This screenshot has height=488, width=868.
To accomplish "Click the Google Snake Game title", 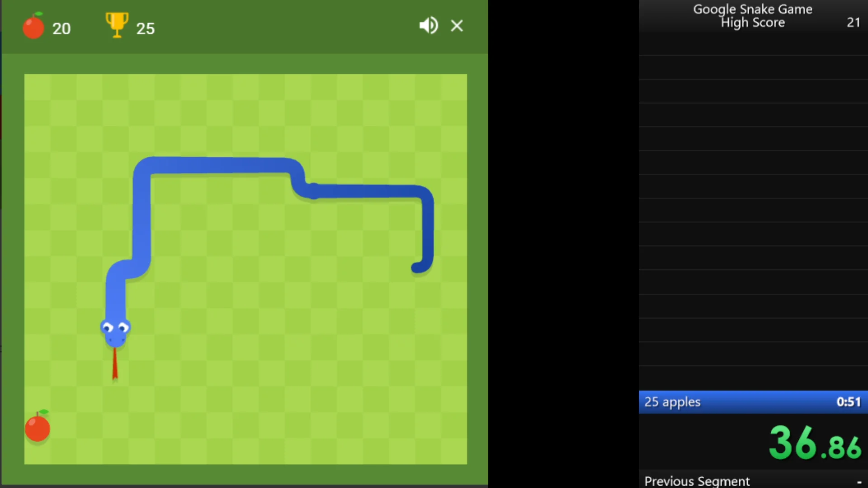I will pos(752,9).
